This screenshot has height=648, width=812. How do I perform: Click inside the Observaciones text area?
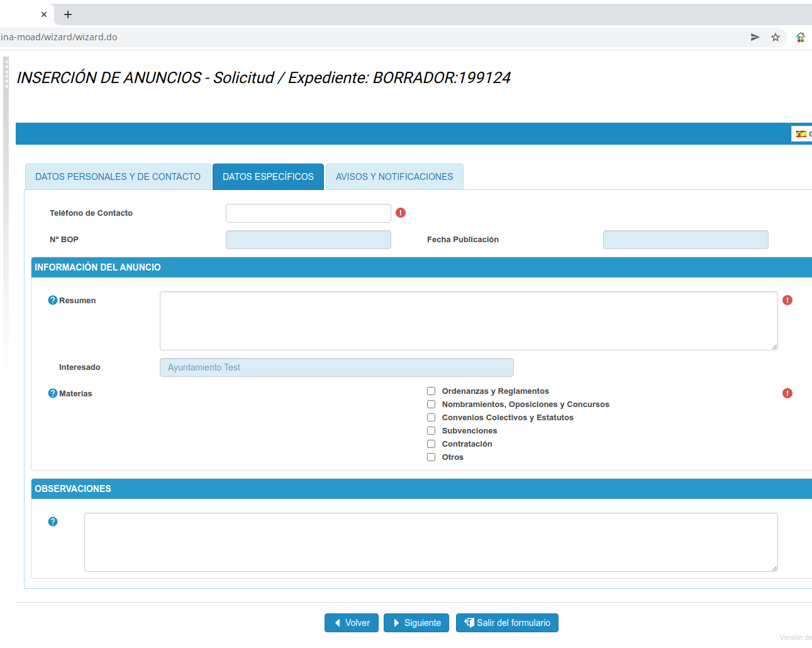(431, 542)
